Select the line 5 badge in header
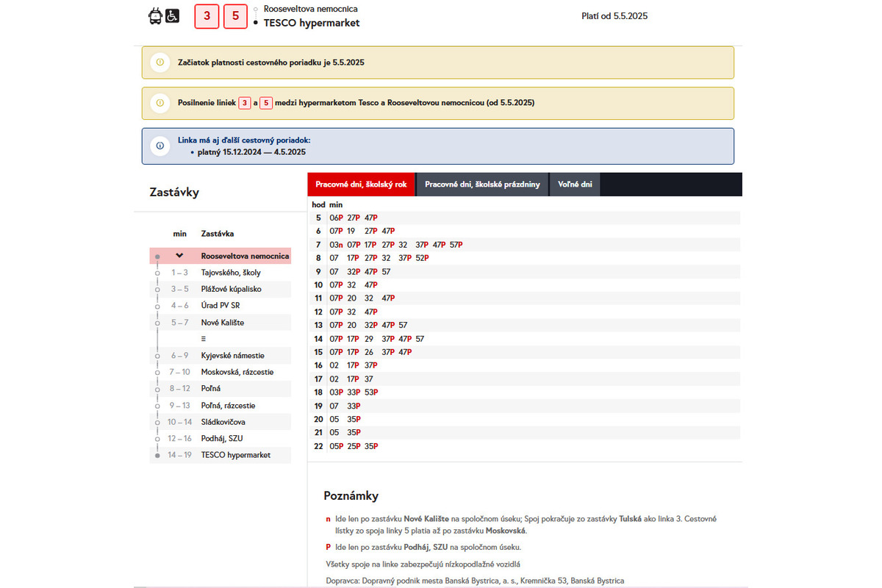The image size is (882, 588). pos(235,17)
